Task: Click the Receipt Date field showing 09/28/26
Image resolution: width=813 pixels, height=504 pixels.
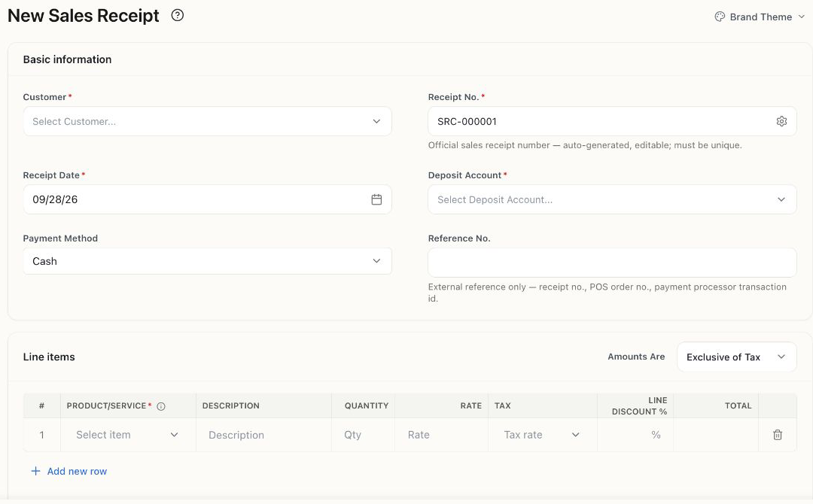Action: 208,199
